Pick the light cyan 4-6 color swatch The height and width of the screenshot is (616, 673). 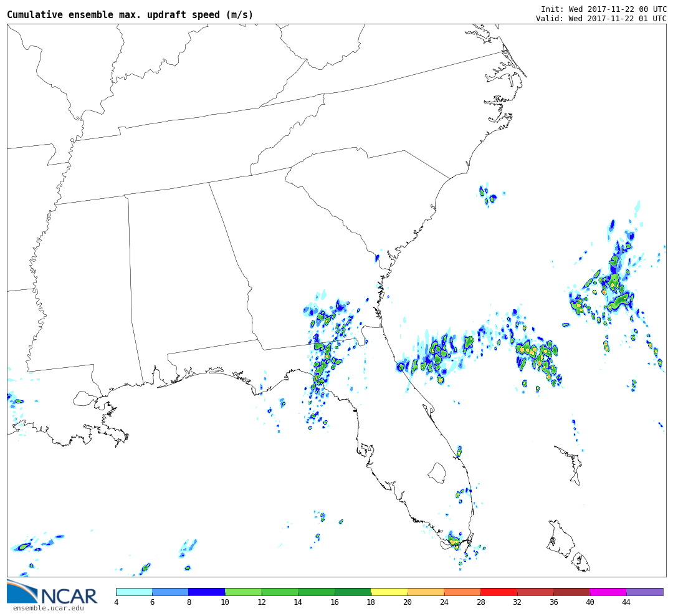pyautogui.click(x=135, y=592)
